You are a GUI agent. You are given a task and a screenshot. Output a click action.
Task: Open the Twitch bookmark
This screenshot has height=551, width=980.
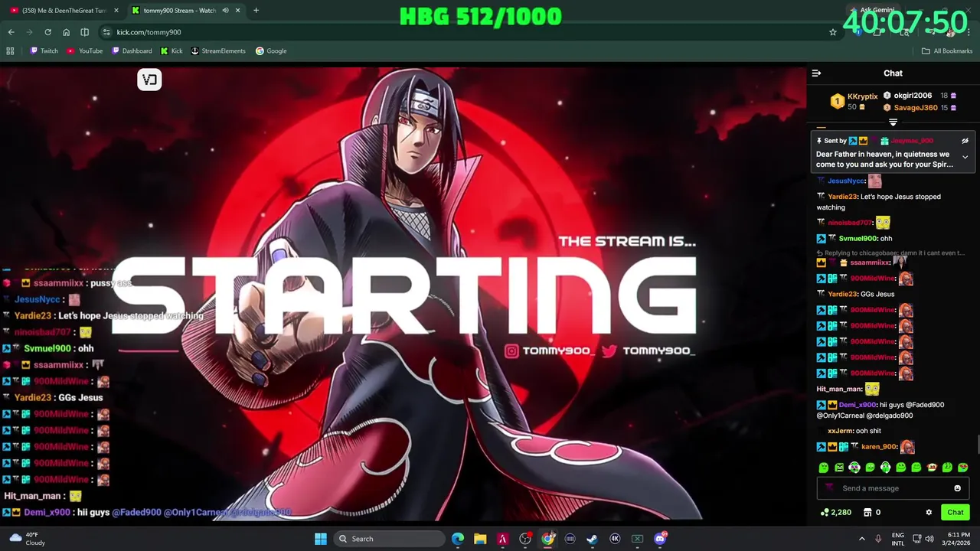click(x=44, y=51)
